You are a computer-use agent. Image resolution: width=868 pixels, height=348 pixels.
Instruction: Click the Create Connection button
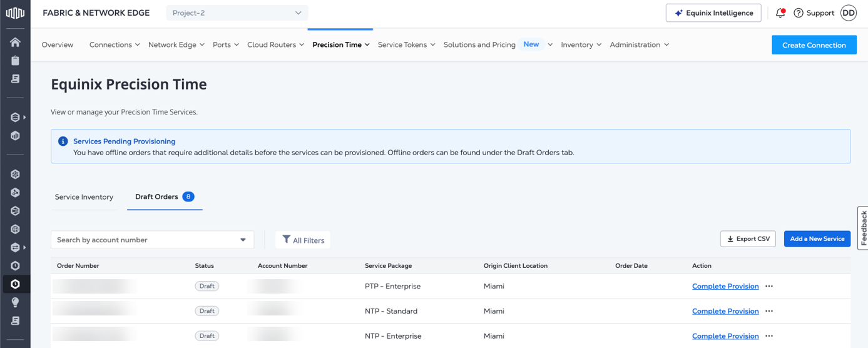tap(814, 45)
